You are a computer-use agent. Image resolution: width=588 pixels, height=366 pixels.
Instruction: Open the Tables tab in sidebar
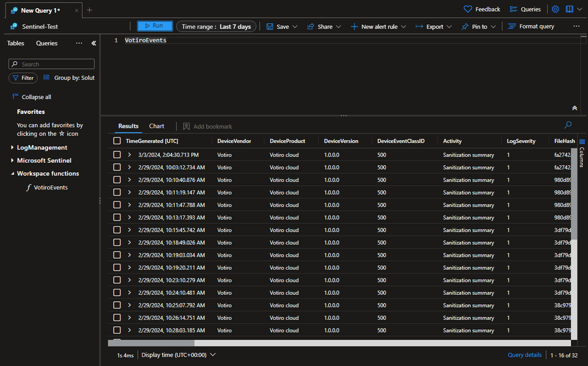[16, 43]
